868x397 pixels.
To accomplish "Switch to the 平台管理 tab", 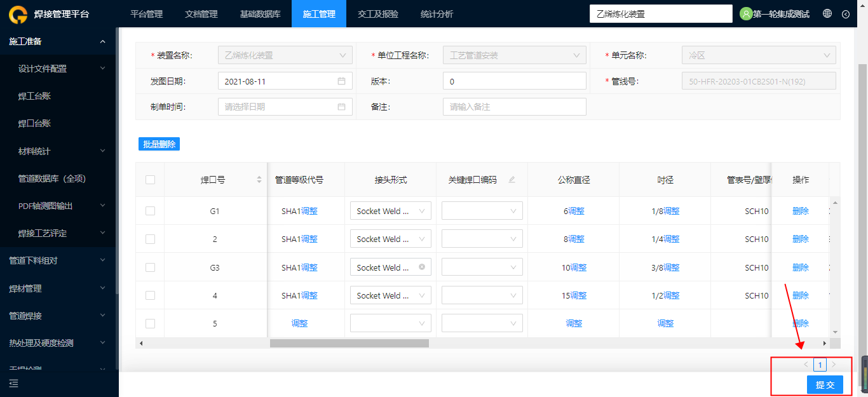I will [x=147, y=14].
